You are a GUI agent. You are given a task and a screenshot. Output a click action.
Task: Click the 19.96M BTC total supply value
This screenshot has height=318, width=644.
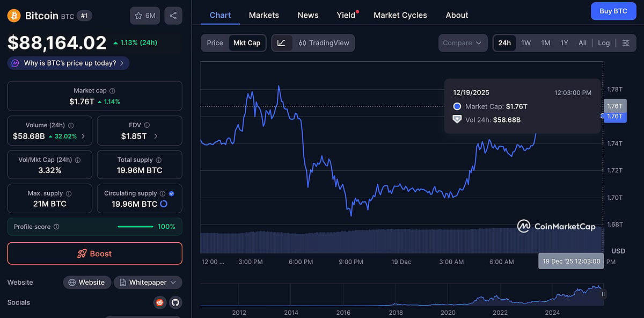point(140,170)
